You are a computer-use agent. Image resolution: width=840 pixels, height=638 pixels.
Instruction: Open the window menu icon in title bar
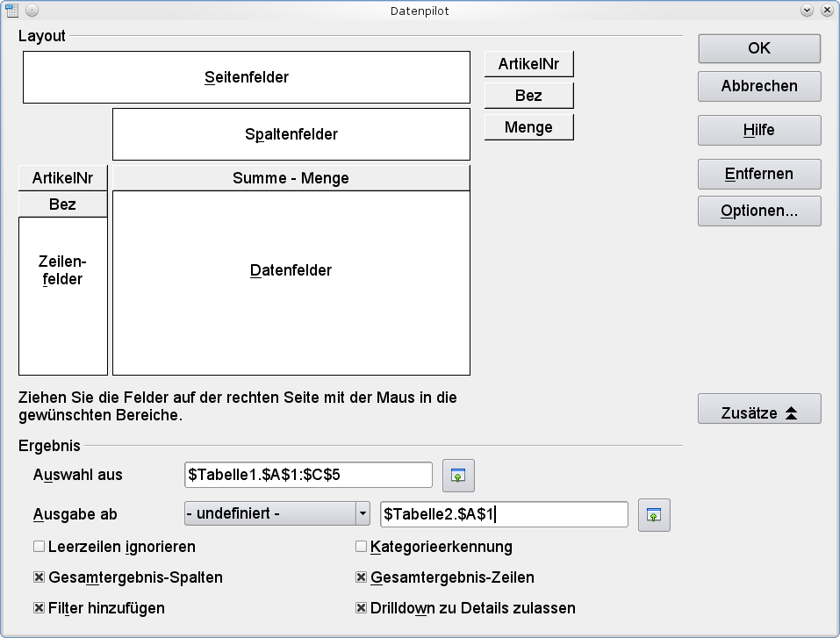tap(13, 10)
